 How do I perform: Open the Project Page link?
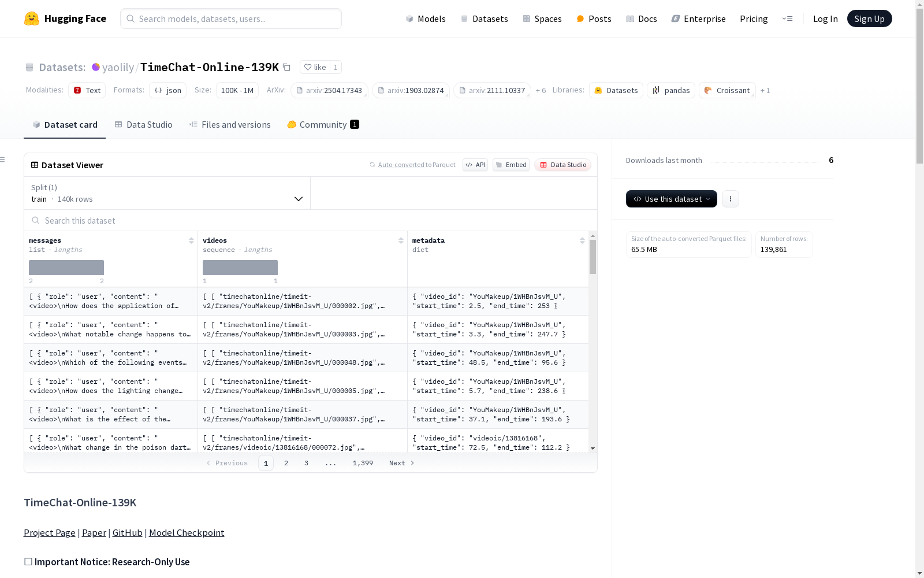[50, 533]
